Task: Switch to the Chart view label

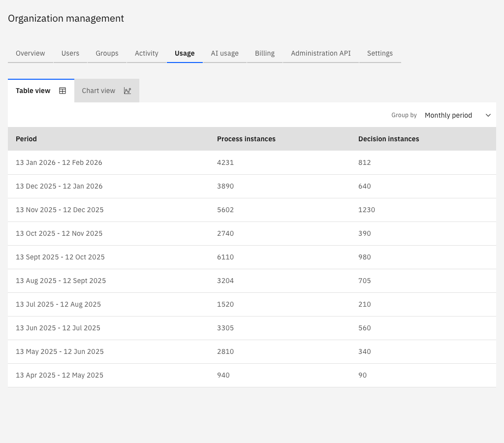Action: click(x=98, y=91)
